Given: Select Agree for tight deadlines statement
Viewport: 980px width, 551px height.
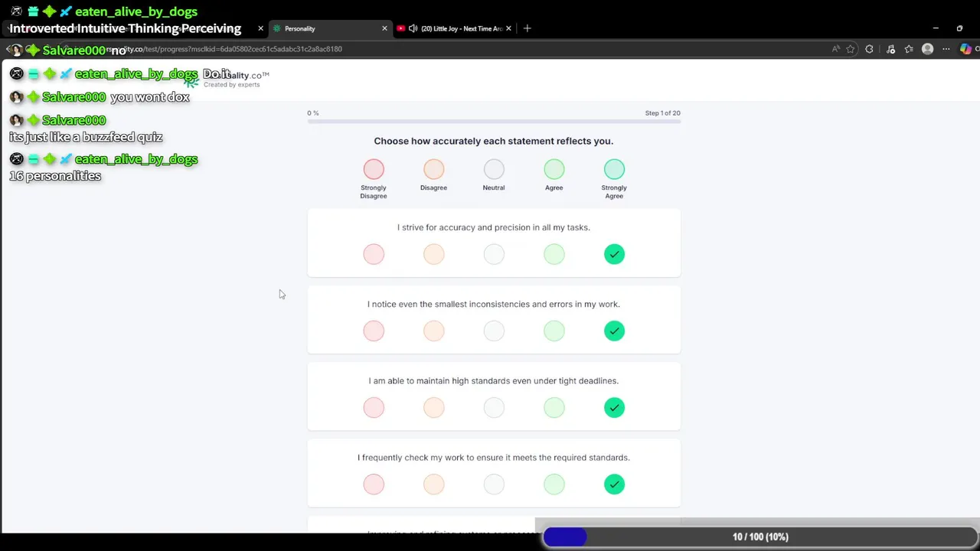Looking at the screenshot, I should click(x=554, y=407).
